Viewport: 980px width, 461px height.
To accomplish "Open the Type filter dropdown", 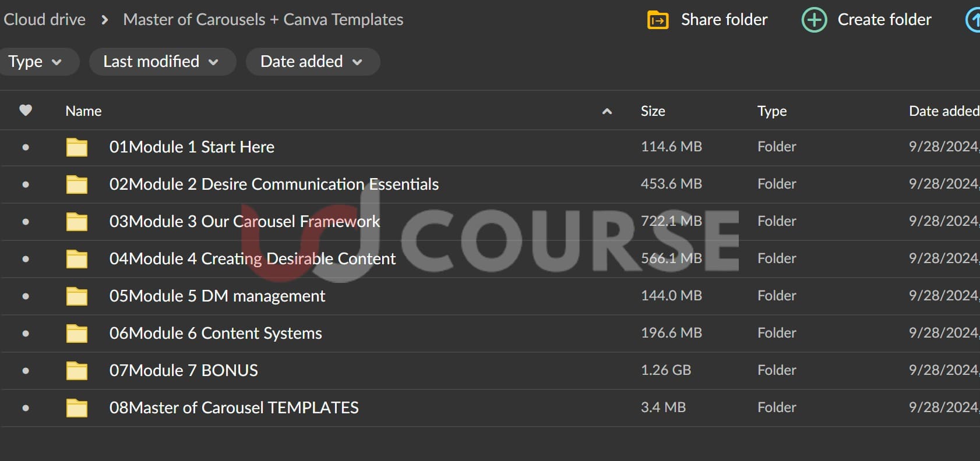I will point(35,62).
